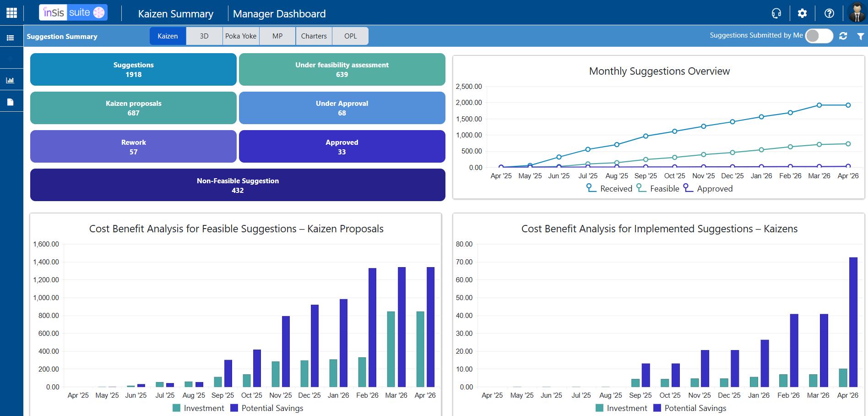Open the Under feasibility assessment tile

coord(342,70)
